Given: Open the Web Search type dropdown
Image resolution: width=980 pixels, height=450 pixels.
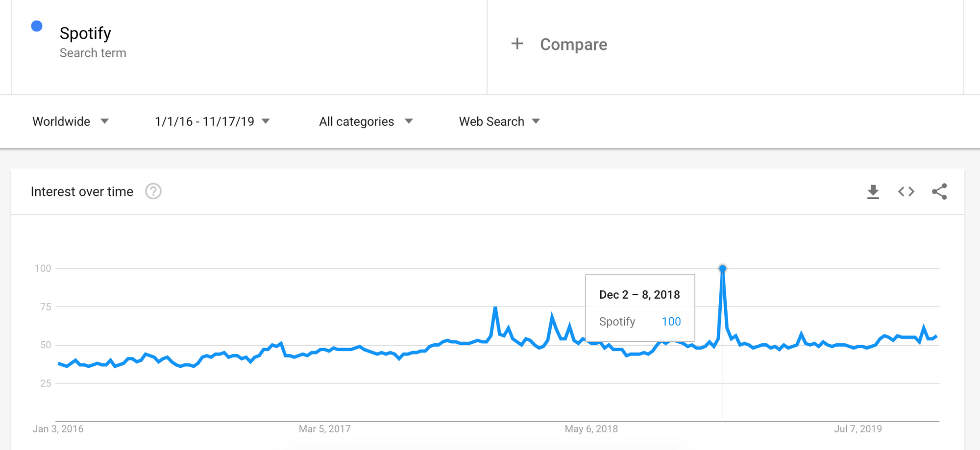Looking at the screenshot, I should click(x=499, y=121).
